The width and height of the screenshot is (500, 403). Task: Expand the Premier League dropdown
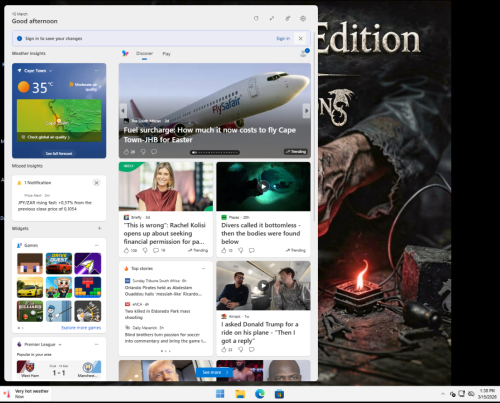[x=60, y=344]
